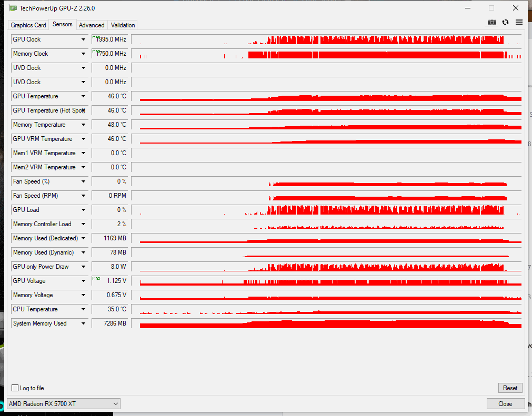Click the dynamic memory value 78 MB
This screenshot has width=532, height=416.
tap(110, 252)
